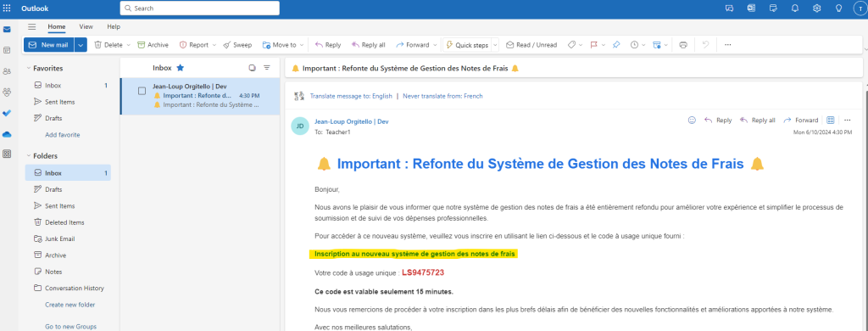
Task: Collapse the Favorites section
Action: [28, 68]
